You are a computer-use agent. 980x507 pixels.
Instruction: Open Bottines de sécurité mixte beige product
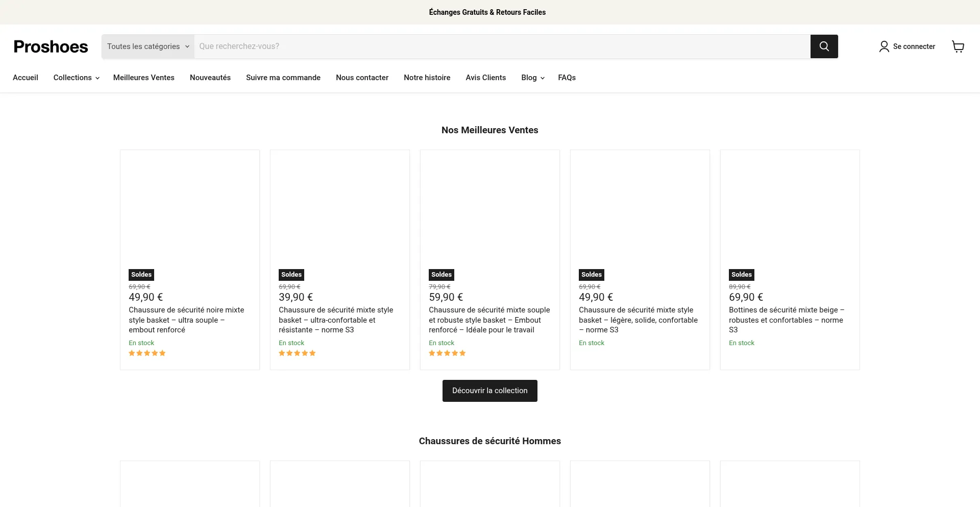coord(786,320)
